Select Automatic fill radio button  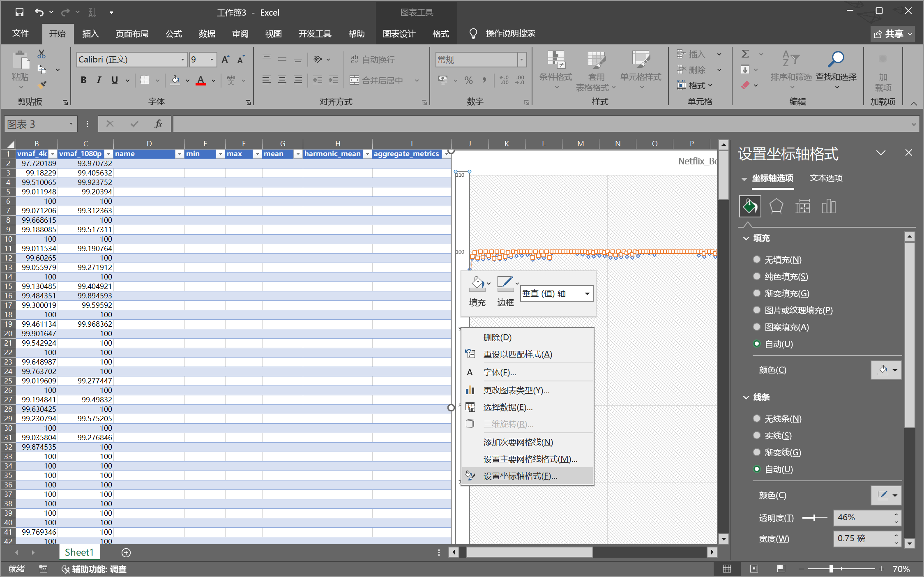pos(756,344)
